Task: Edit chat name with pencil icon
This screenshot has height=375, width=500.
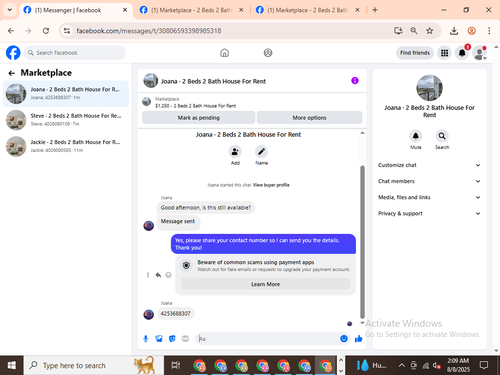Action: coord(261,152)
